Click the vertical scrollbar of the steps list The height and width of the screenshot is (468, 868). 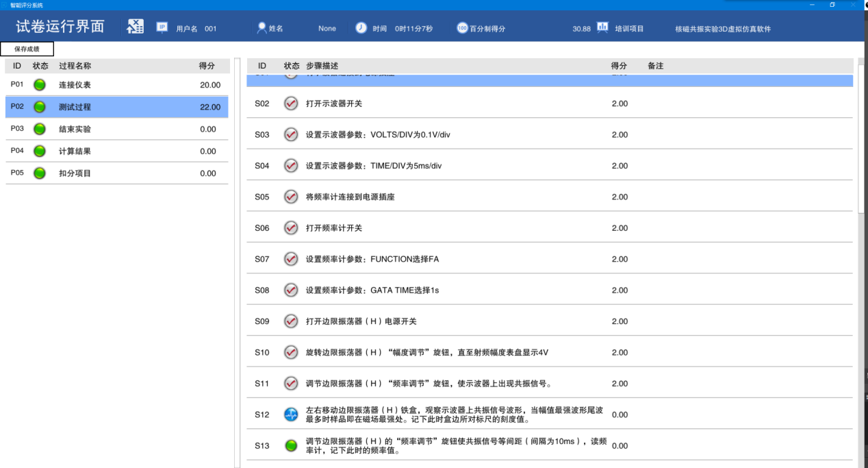coord(860,137)
